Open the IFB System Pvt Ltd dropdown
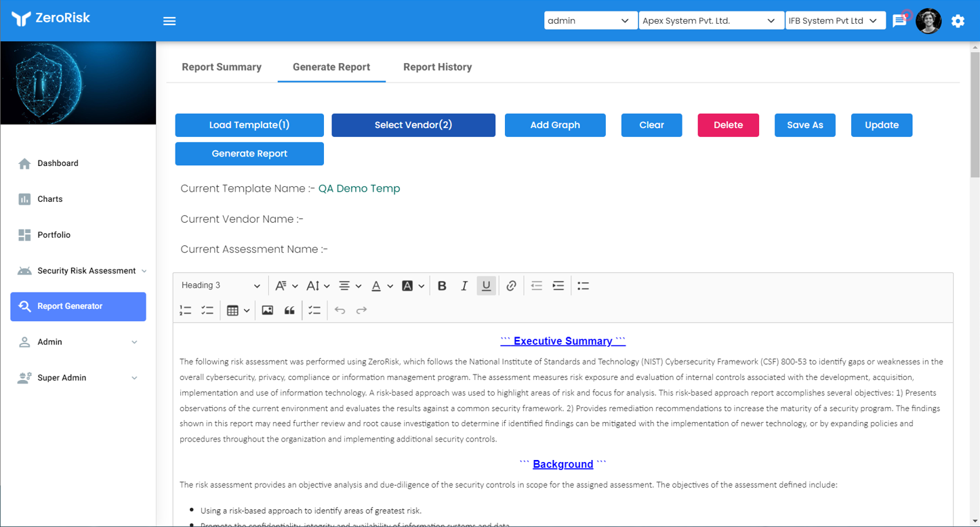This screenshot has width=980, height=527. click(x=835, y=21)
